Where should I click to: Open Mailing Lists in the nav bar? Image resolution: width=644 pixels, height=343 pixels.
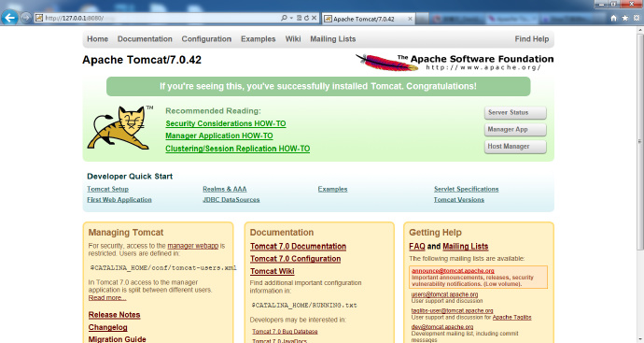pyautogui.click(x=332, y=39)
